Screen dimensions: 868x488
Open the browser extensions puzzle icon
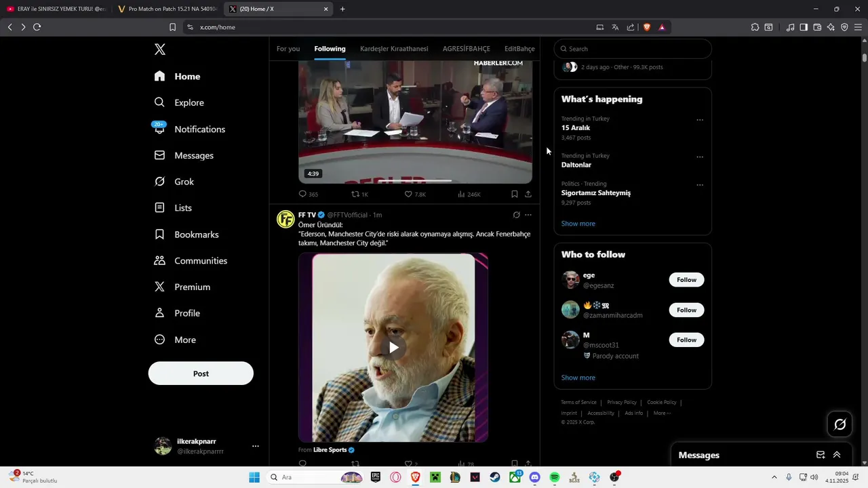[755, 27]
